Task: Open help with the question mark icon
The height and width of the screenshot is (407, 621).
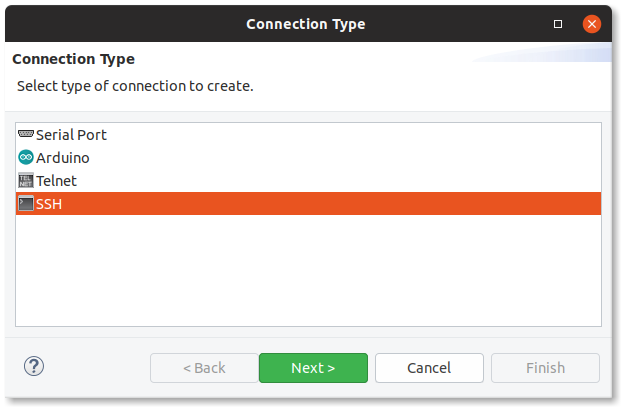Action: pos(33,367)
